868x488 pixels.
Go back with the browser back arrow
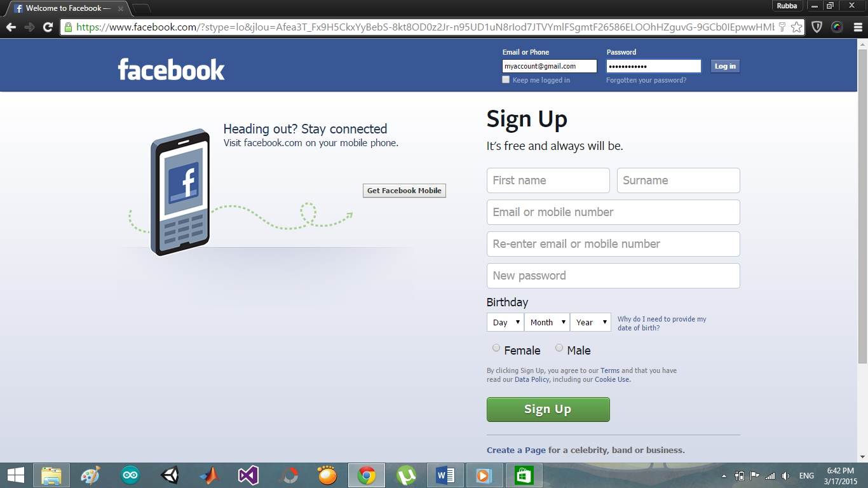[10, 27]
